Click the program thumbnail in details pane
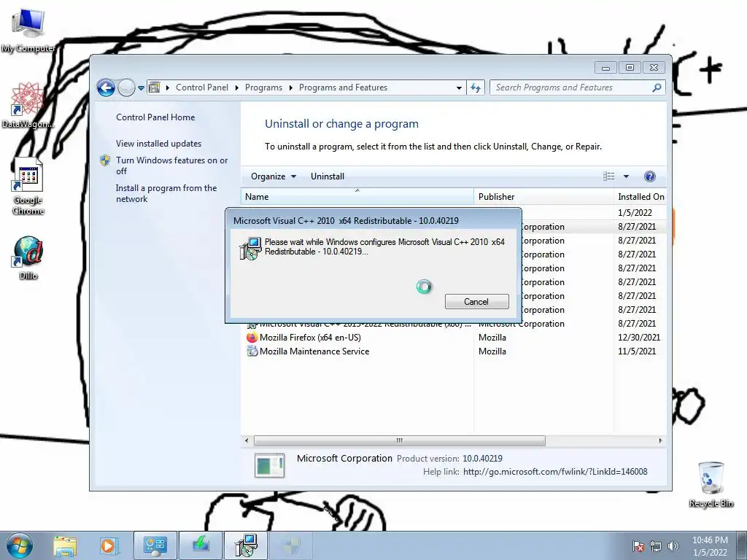 pos(270,465)
